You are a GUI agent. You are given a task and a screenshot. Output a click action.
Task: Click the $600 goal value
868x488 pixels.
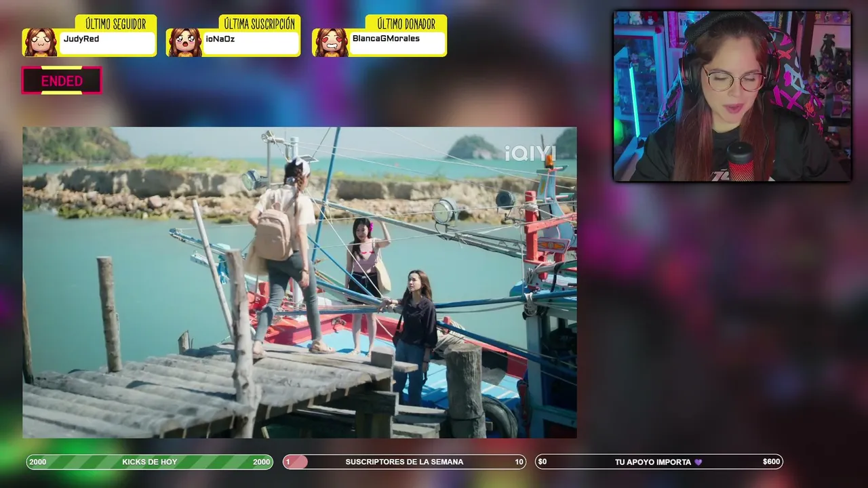[x=771, y=462]
